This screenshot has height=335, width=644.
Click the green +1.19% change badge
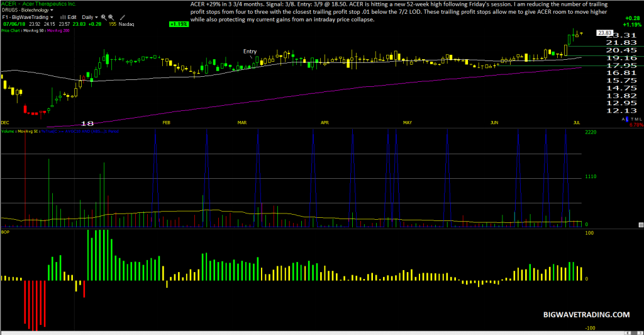tap(179, 25)
